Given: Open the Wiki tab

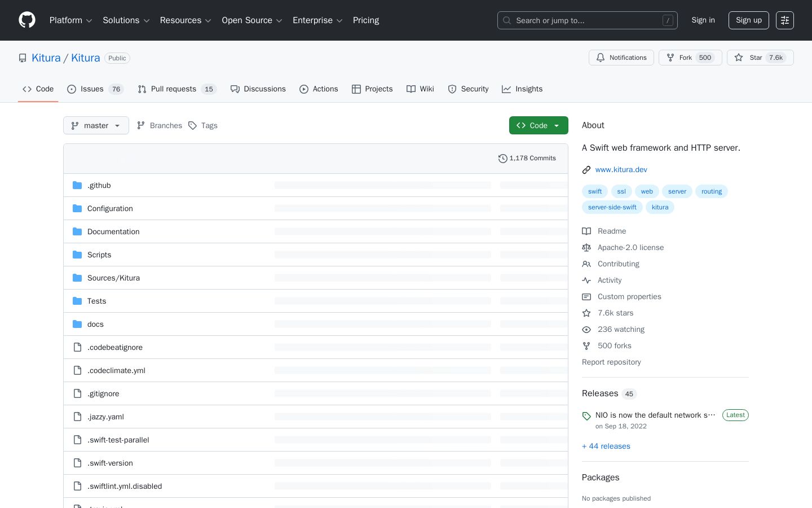Looking at the screenshot, I should tap(420, 89).
